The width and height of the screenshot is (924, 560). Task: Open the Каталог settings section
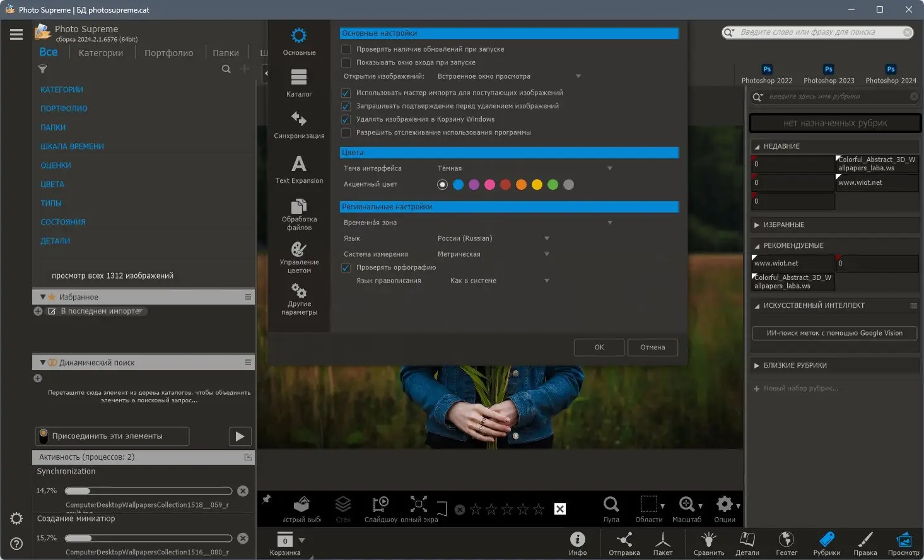pos(299,83)
